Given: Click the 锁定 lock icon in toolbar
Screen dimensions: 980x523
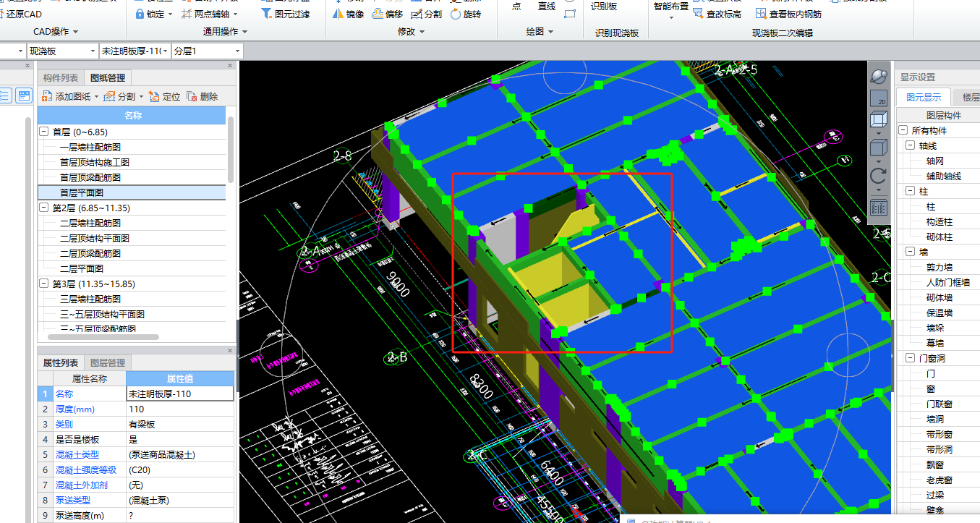Looking at the screenshot, I should [x=140, y=14].
